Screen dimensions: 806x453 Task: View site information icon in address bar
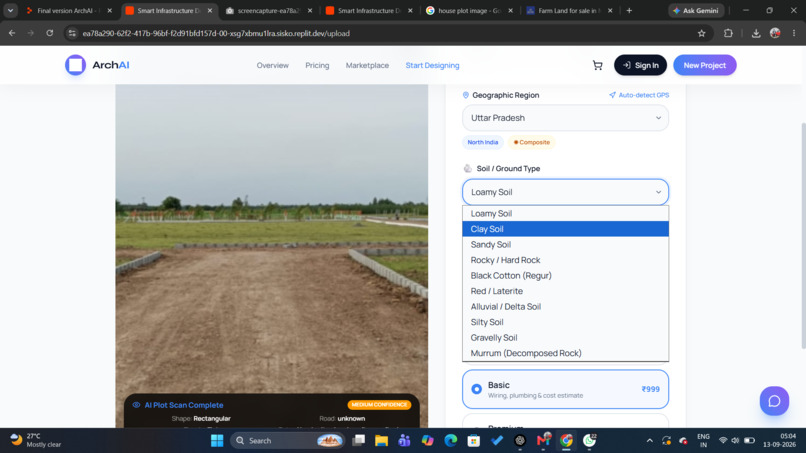[x=72, y=33]
